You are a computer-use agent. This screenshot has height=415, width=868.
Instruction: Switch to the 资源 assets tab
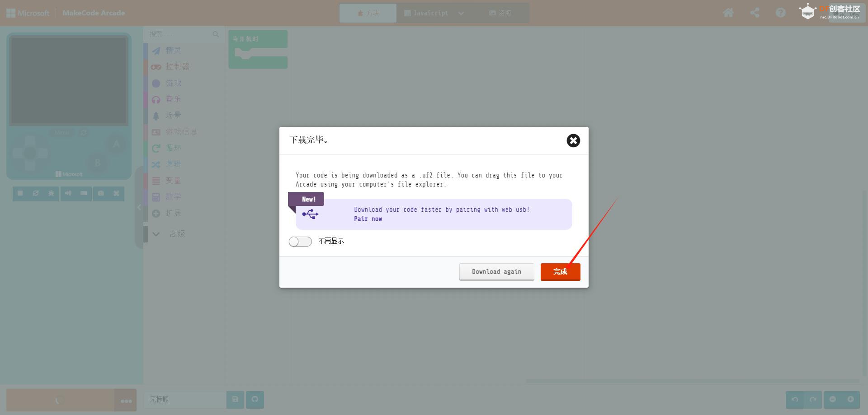pyautogui.click(x=500, y=13)
